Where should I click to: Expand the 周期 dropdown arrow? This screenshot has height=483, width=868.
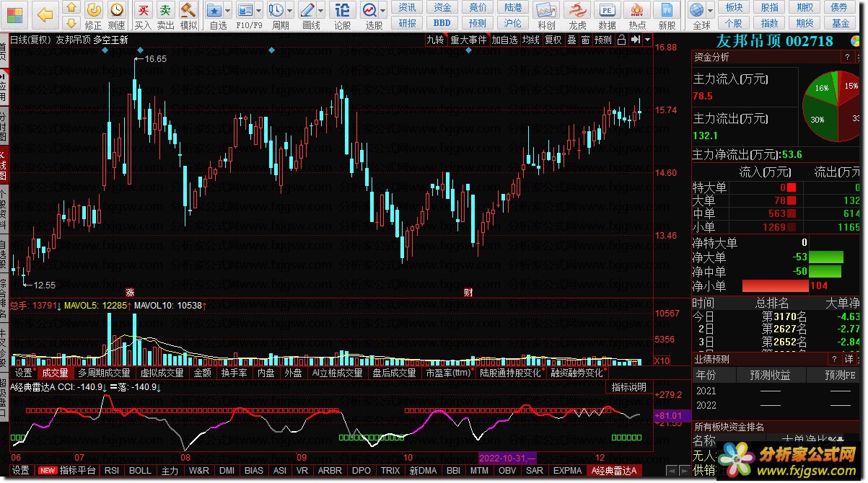pos(290,12)
